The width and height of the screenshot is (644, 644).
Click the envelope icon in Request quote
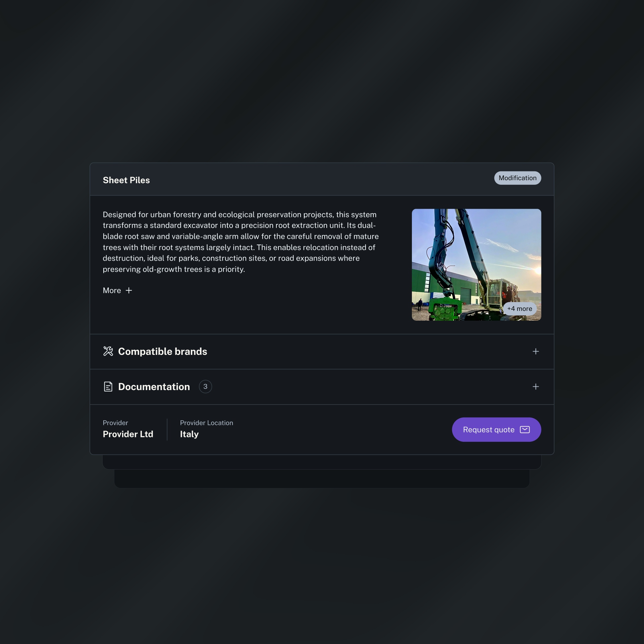(x=525, y=430)
